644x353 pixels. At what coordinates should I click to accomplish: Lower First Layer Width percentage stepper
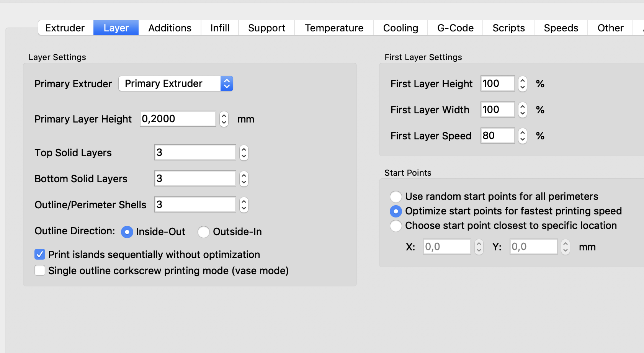[x=523, y=113]
